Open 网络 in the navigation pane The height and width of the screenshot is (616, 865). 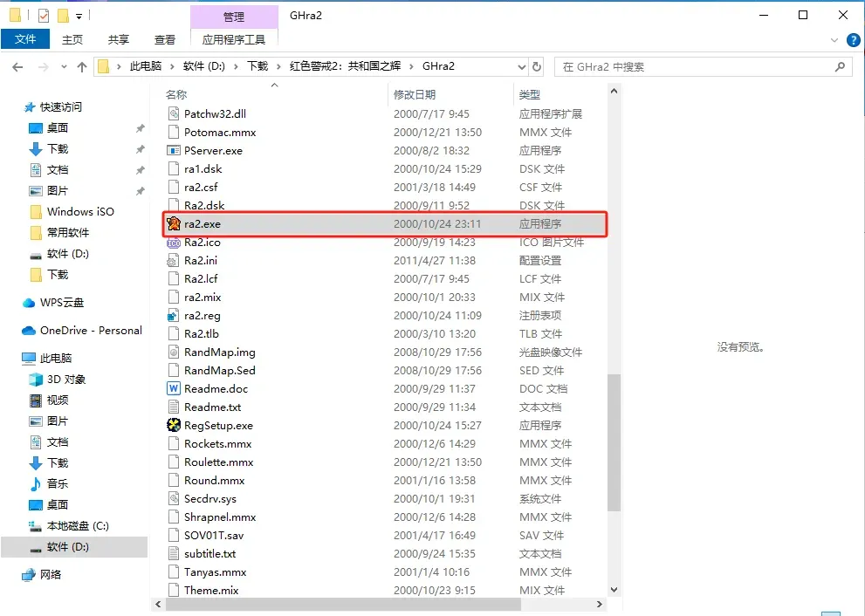point(42,574)
